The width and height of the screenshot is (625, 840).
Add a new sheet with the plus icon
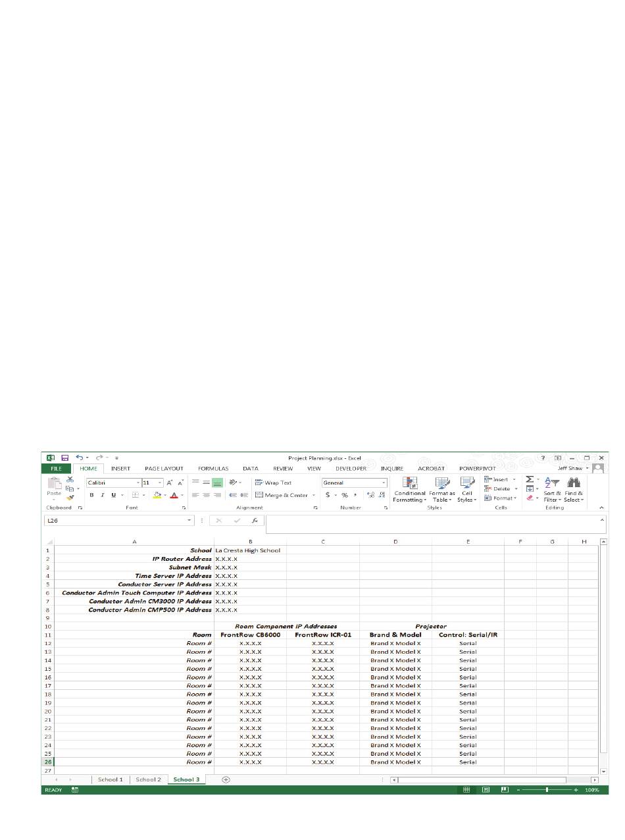point(226,779)
